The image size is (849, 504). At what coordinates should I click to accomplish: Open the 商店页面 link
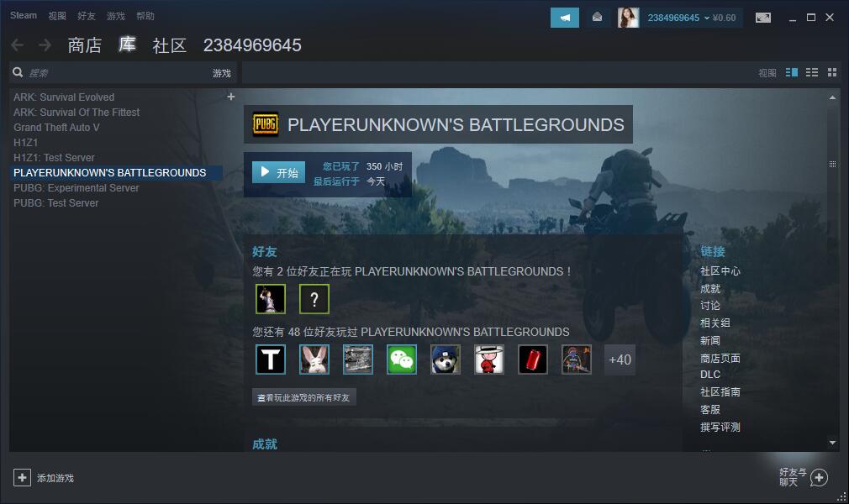(x=720, y=358)
